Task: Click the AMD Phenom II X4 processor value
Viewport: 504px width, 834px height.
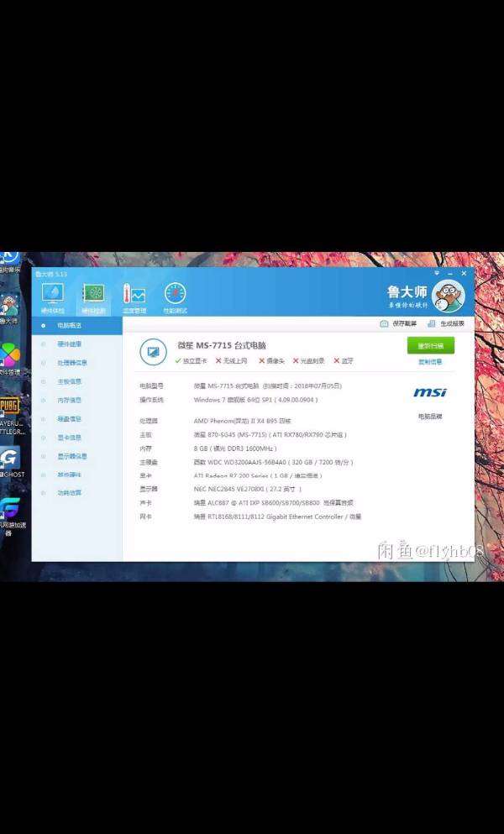Action: [x=242, y=421]
